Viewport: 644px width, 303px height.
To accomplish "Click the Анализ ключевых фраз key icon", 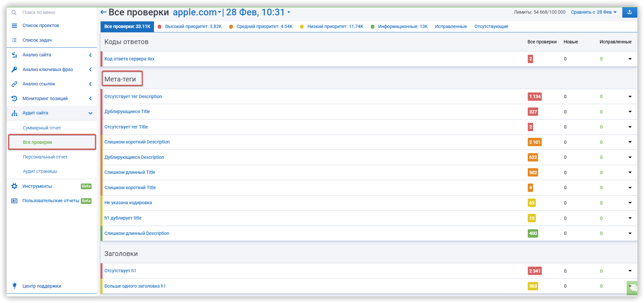I will [x=14, y=69].
